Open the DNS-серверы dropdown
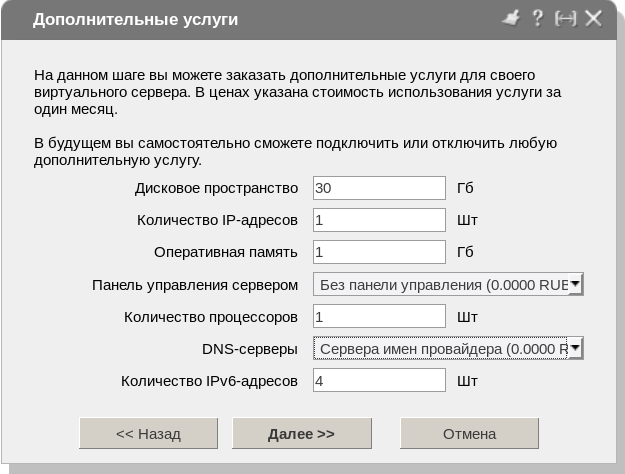The image size is (625, 474). coord(575,349)
